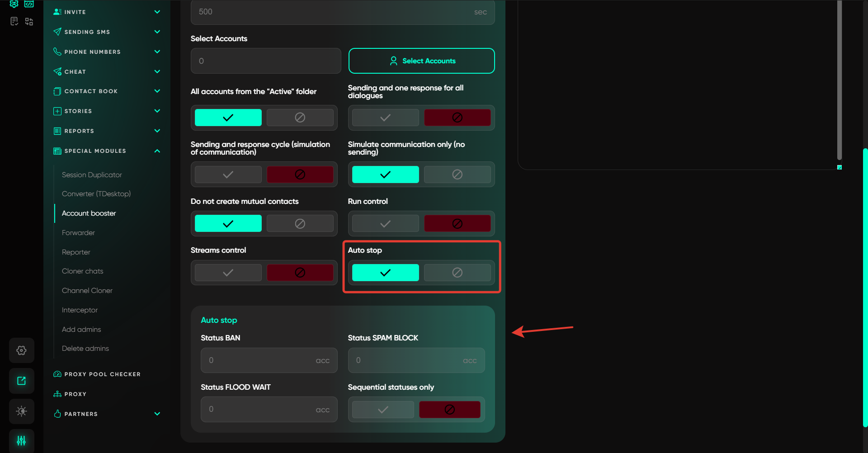This screenshot has height=453, width=868.
Task: Open the Forwarder module
Action: (x=78, y=233)
